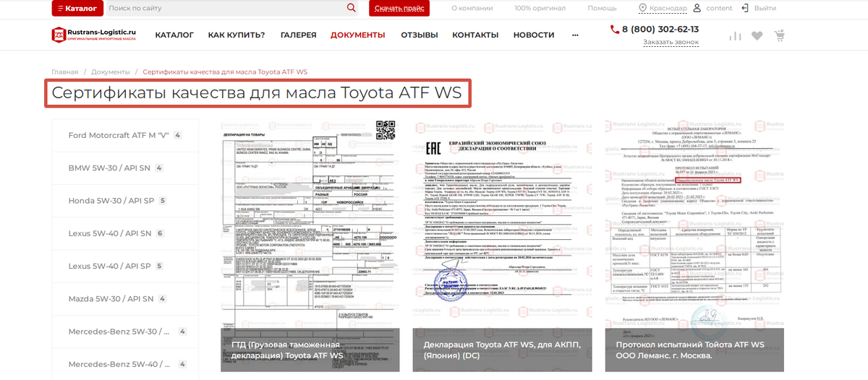The height and width of the screenshot is (380, 868).
Task: Click the search magnifier icon
Action: pos(352,8)
